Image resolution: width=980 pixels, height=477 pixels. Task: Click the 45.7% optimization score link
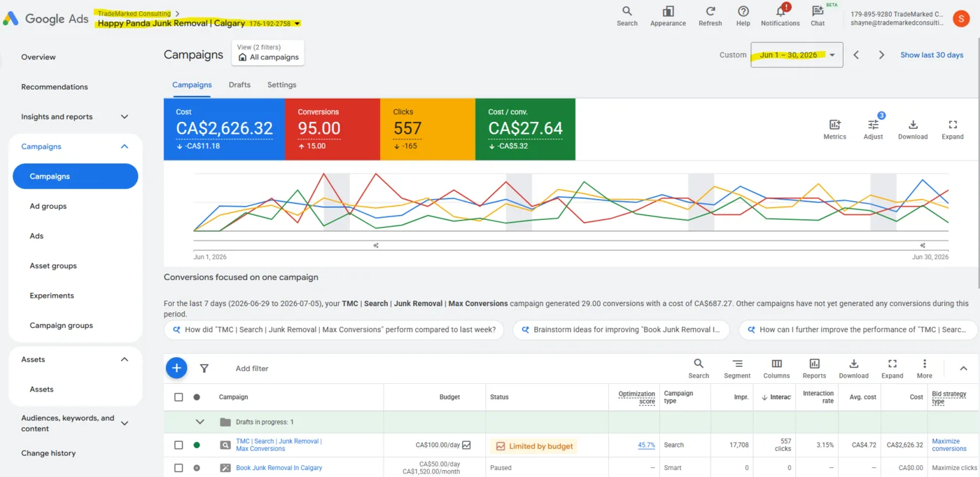[646, 445]
